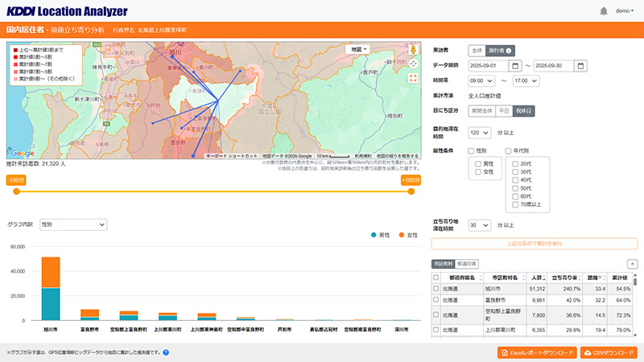Select the 旭川市 row checkbox
Viewport: 644px width, 362px height.
point(436,287)
